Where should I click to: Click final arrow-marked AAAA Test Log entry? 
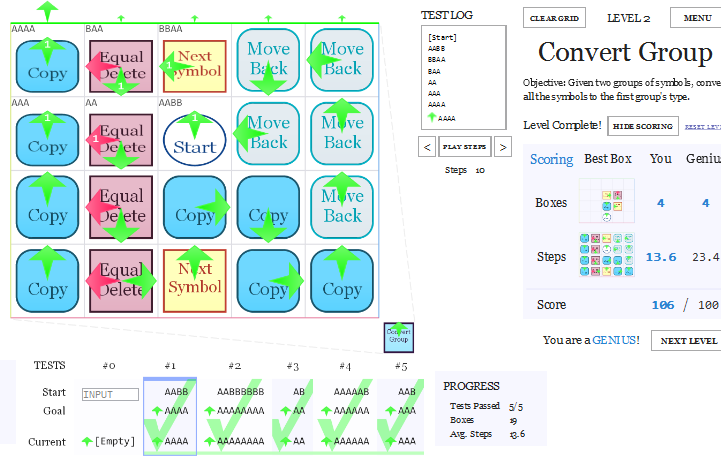pos(442,118)
